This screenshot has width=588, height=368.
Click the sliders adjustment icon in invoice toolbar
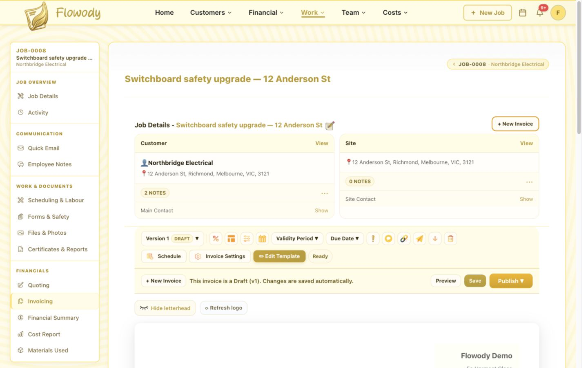[x=247, y=238]
